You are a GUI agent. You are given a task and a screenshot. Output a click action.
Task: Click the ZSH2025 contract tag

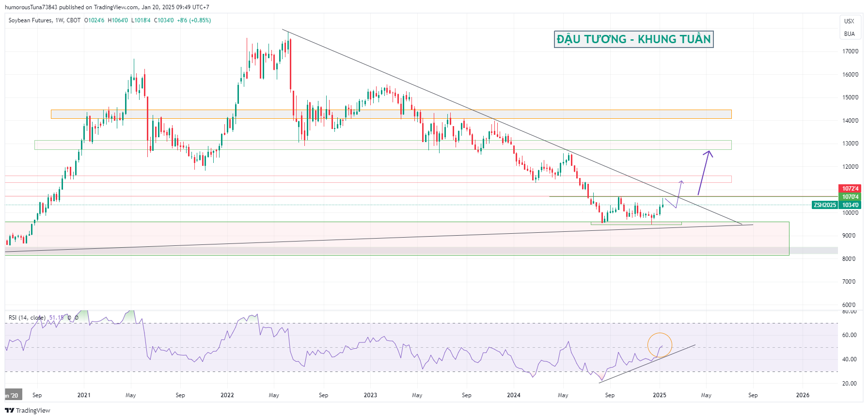click(825, 205)
